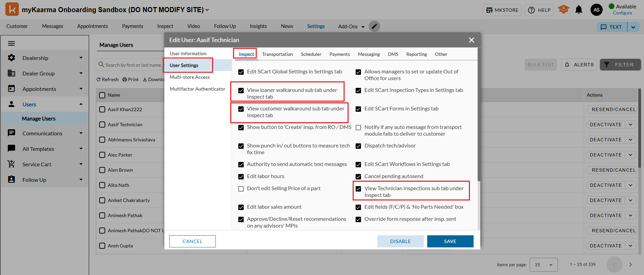Click the SAVE button
Image resolution: width=644 pixels, height=275 pixels.
[x=450, y=241]
